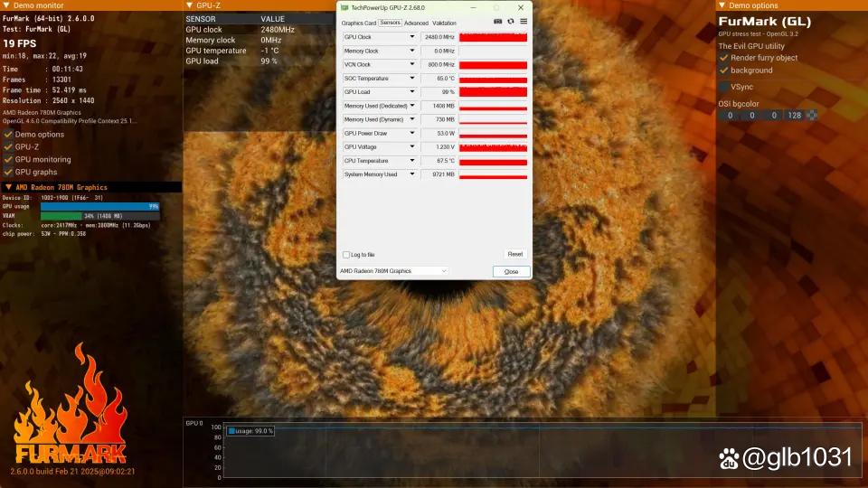Click the 65.0 °C SOC Temperature value

439,79
